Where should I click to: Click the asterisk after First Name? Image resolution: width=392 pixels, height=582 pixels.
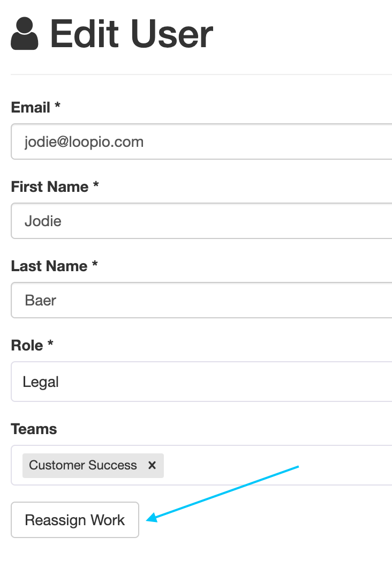coord(96,184)
